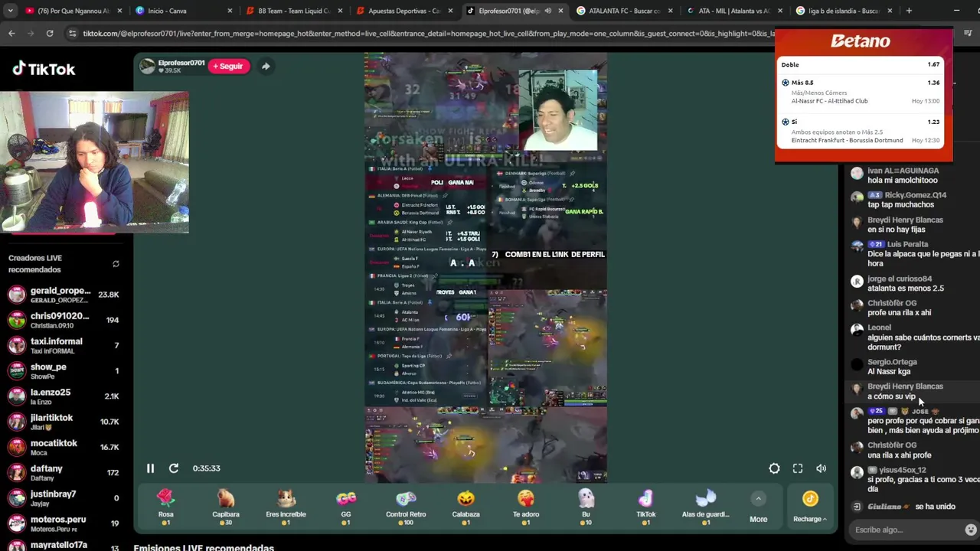Image resolution: width=980 pixels, height=551 pixels.
Task: Send the Alas de guardián gift
Action: 705,507
